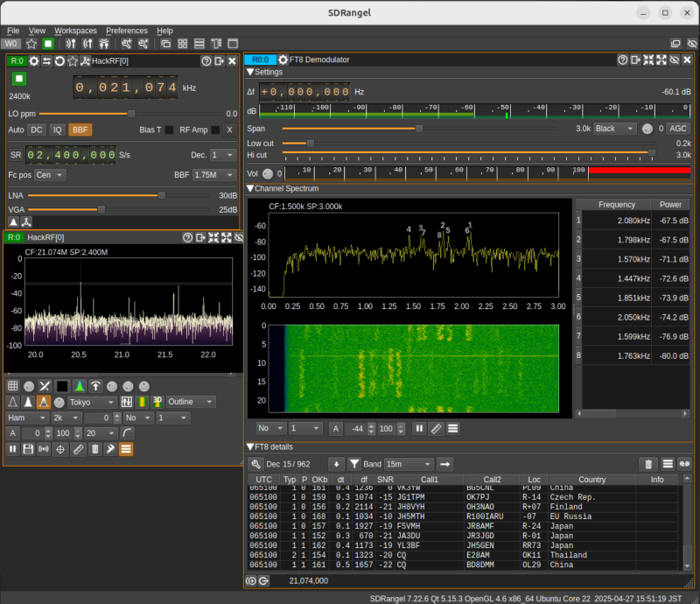
Task: Click the AGC button
Action: (678, 128)
